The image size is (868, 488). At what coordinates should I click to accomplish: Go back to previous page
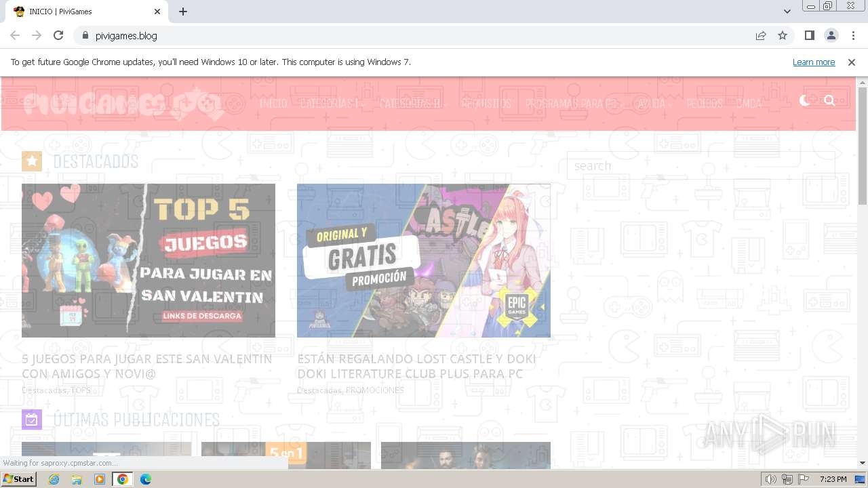15,35
